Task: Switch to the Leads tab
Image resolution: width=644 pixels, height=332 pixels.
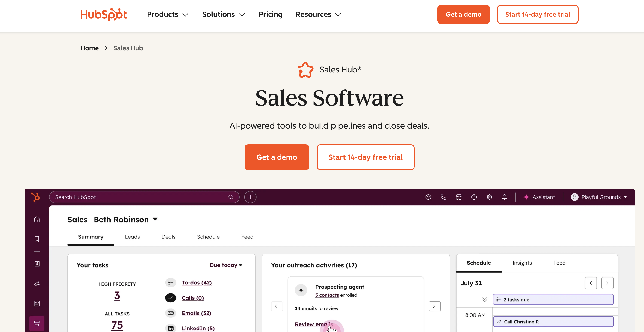Action: click(x=132, y=237)
